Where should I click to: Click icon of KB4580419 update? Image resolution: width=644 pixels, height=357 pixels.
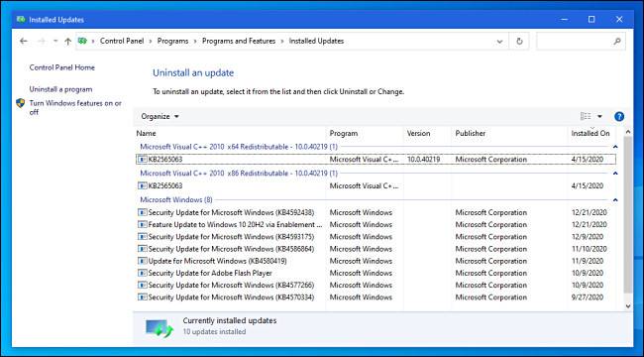(142, 261)
